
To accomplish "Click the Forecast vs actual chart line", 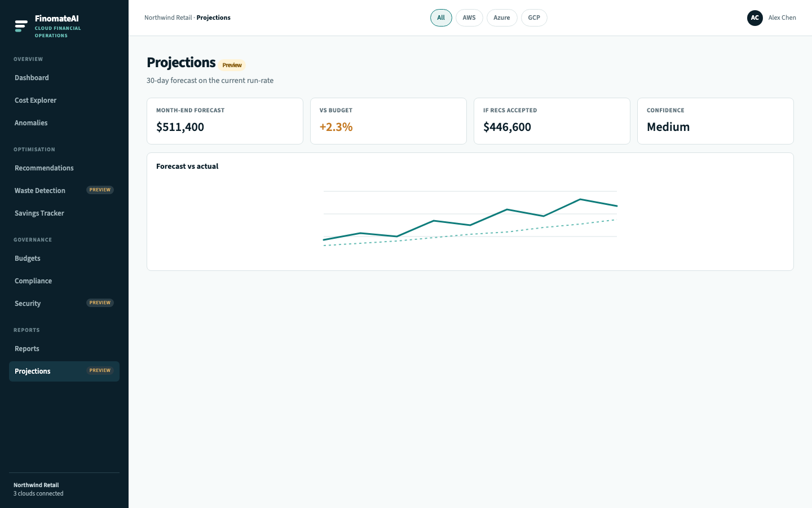I will 470,220.
